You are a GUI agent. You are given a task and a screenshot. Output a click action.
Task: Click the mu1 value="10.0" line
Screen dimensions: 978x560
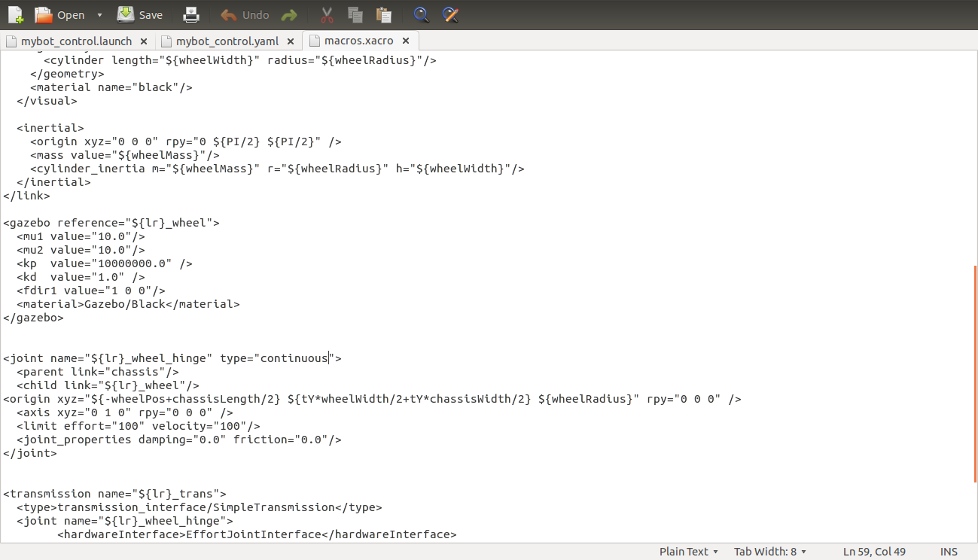click(x=81, y=236)
